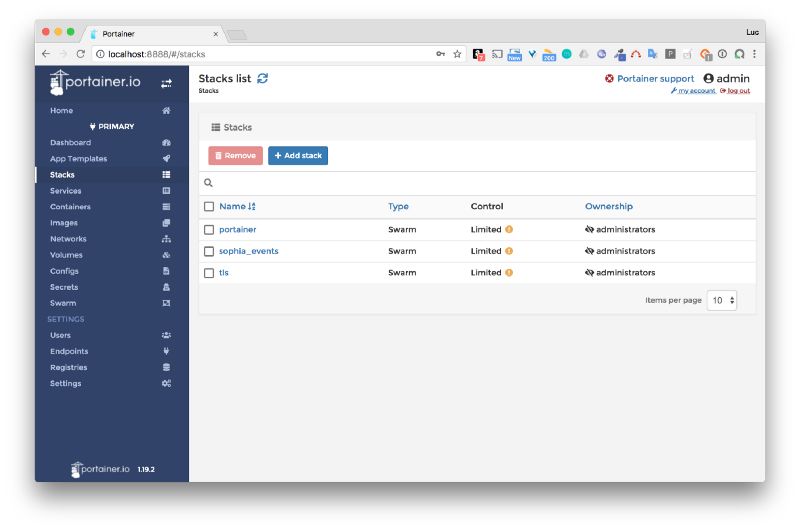Viewport: 800px width, 531px height.
Task: Click the admin user avatar icon
Action: 708,79
